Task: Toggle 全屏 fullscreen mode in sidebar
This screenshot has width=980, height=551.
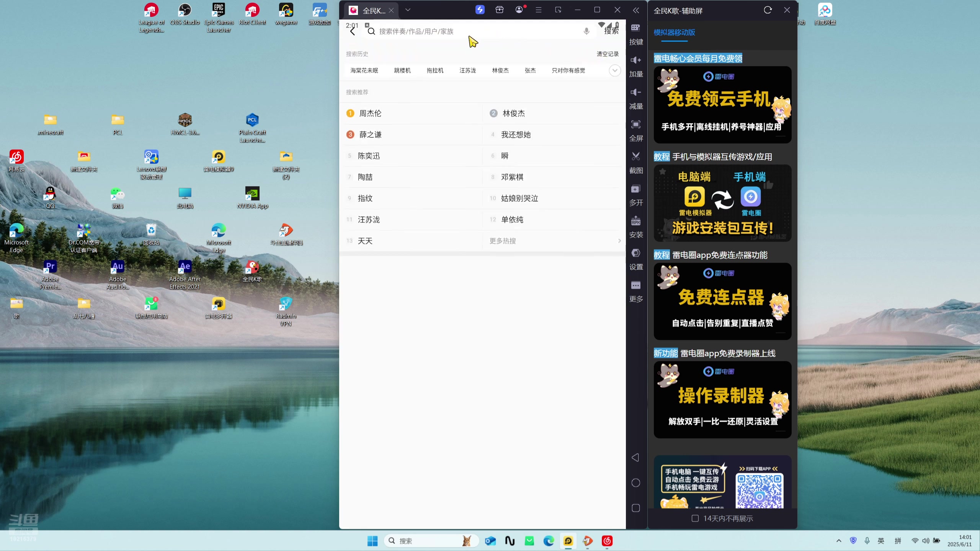Action: (x=636, y=124)
